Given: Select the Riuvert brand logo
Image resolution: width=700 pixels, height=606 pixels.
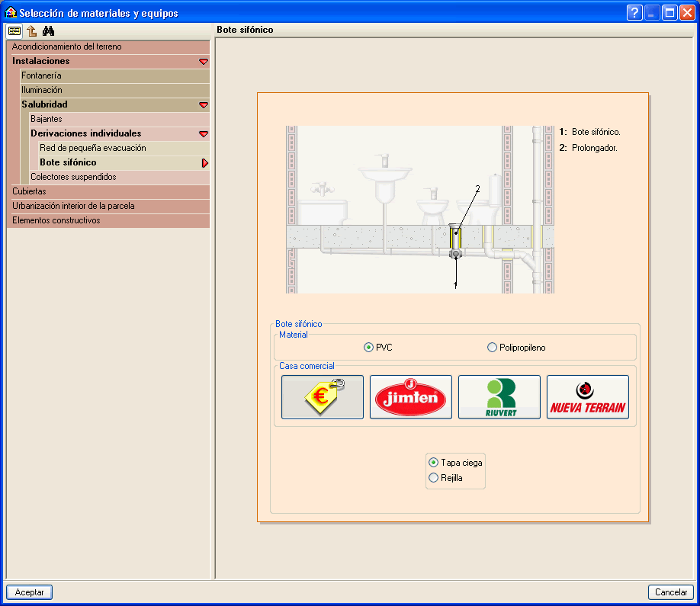Looking at the screenshot, I should 499,396.
